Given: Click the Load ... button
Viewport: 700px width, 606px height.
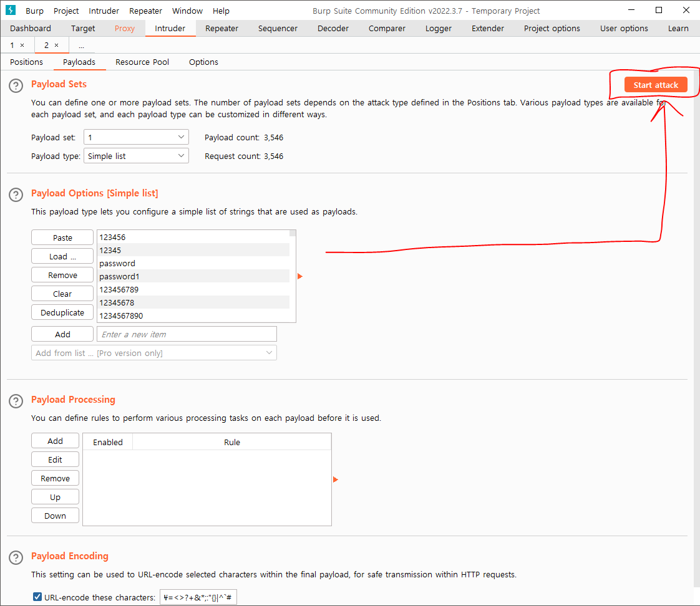Looking at the screenshot, I should [62, 256].
